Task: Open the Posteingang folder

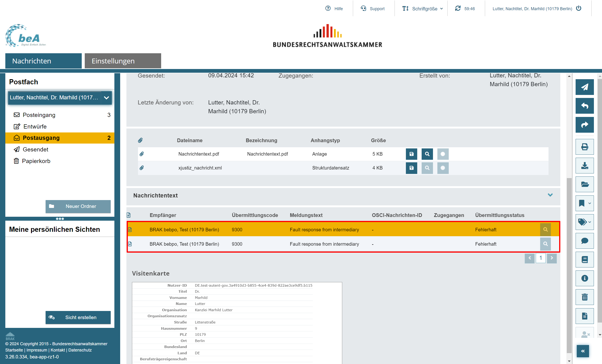Action: (x=39, y=115)
